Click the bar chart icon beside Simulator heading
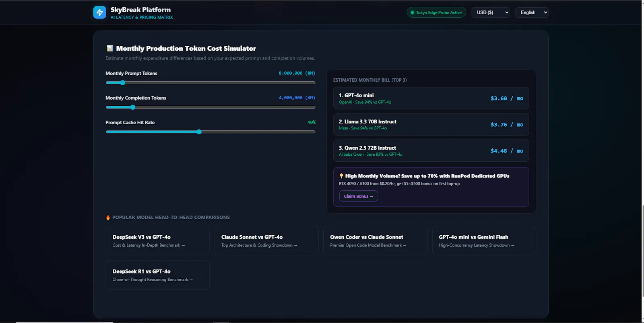This screenshot has width=644, height=323. pyautogui.click(x=109, y=48)
